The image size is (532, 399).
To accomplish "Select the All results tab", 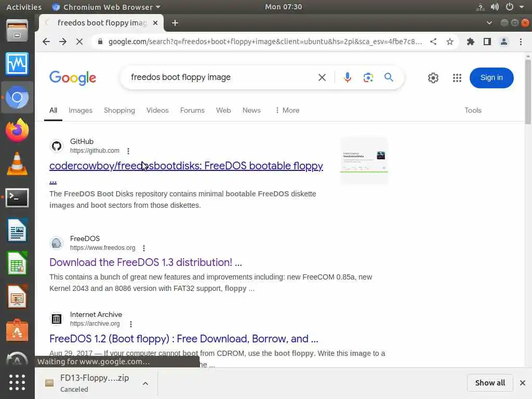I will click(x=54, y=110).
